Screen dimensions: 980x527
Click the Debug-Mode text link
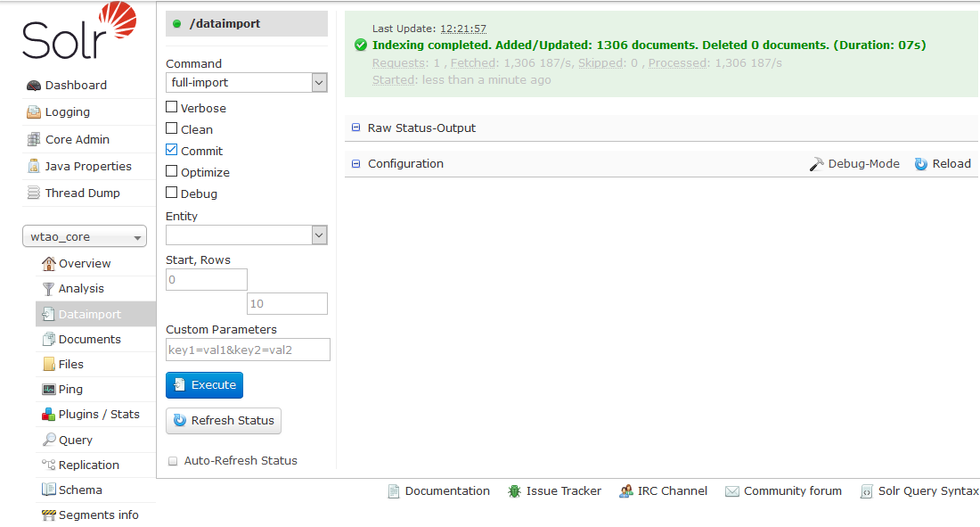(864, 164)
